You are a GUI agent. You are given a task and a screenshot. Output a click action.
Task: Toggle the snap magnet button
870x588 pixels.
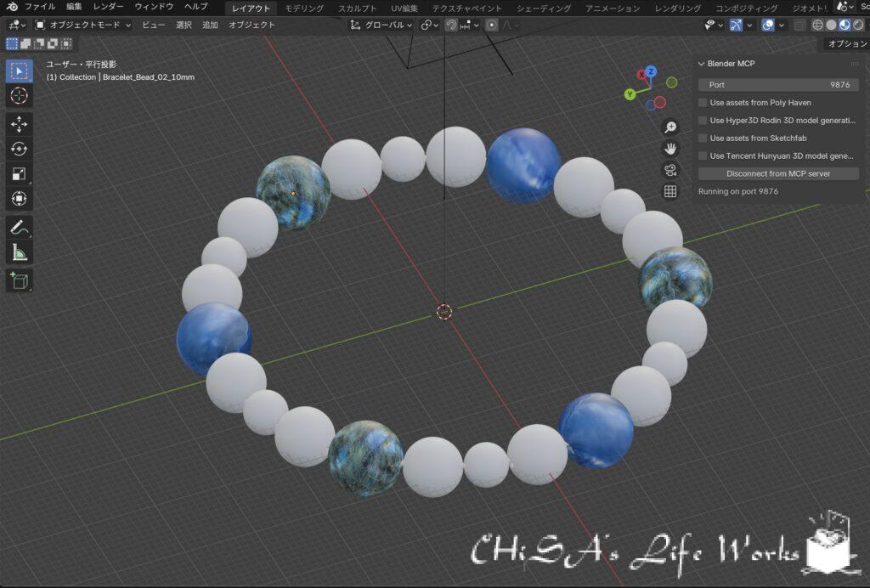[x=451, y=25]
